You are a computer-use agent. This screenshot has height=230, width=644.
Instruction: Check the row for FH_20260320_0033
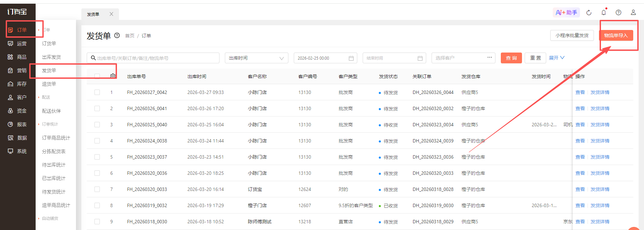click(x=97, y=189)
